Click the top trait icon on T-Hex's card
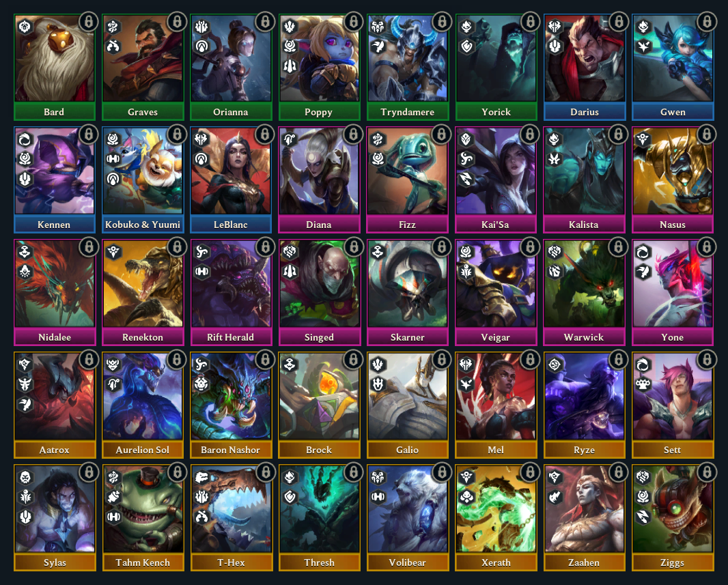The image size is (728, 585). [201, 477]
